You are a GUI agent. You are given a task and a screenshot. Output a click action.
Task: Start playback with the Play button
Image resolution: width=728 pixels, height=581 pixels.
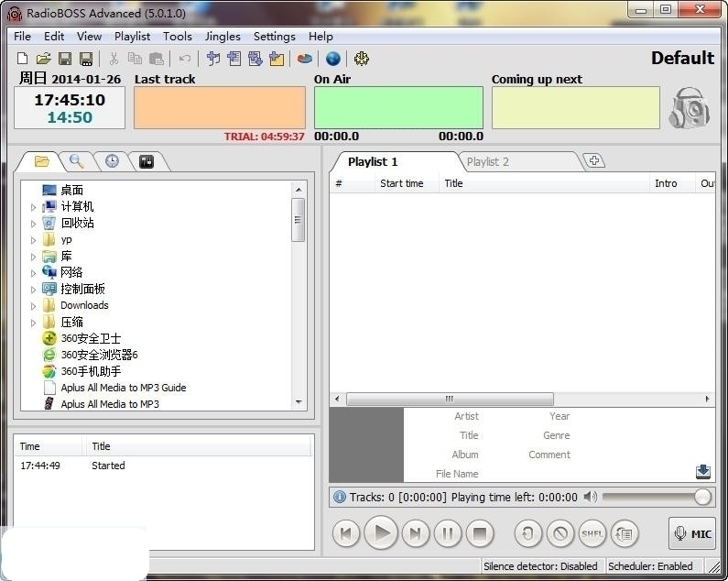point(381,533)
